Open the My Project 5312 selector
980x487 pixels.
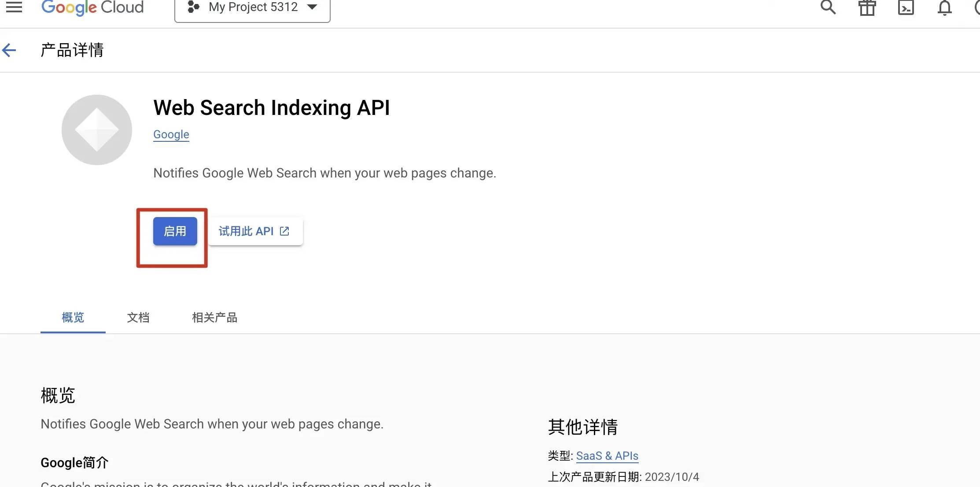tap(252, 7)
